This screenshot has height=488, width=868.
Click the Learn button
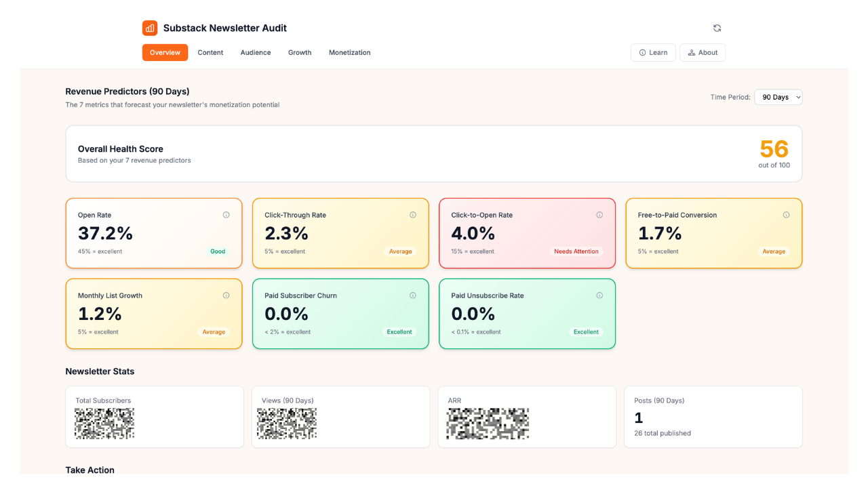(653, 52)
